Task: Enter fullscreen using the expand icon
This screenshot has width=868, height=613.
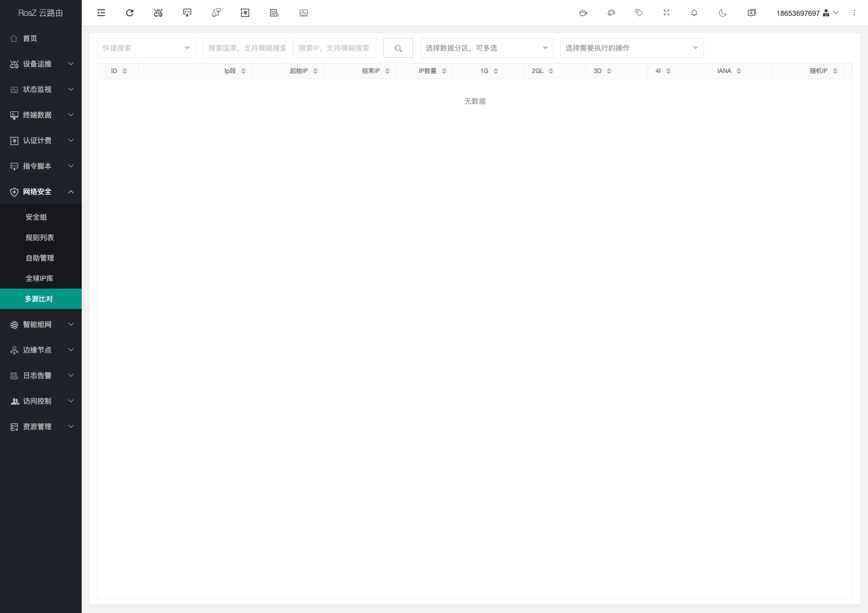Action: [x=666, y=13]
